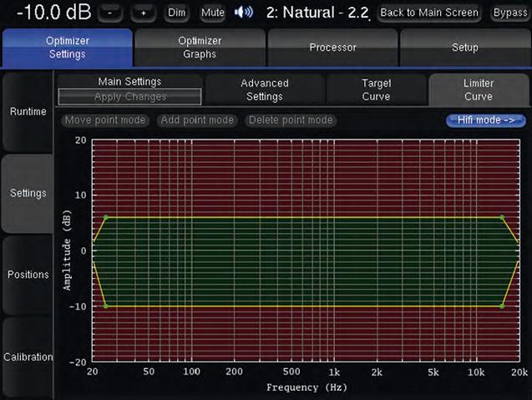Open the Target Curve tab

pos(376,89)
